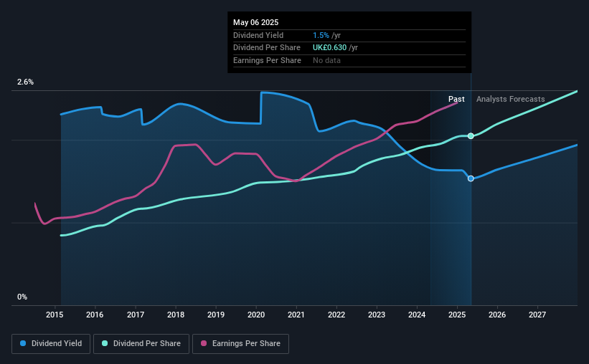Click the 'May 06 2025' tooltip date
589x364 pixels.
(256, 22)
